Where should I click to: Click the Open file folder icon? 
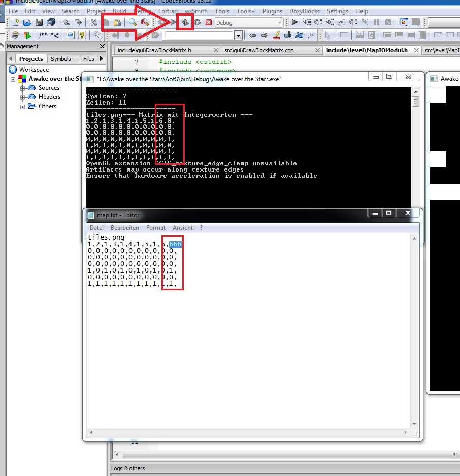tap(27, 22)
